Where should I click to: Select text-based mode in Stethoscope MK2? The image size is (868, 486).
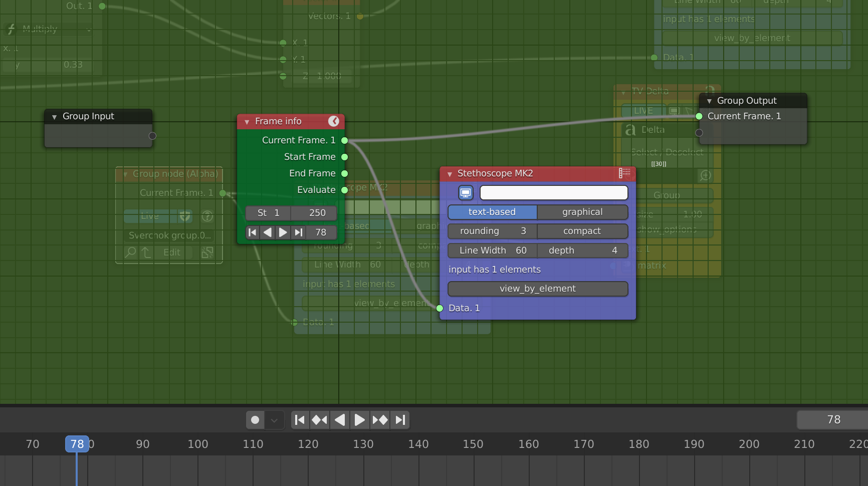coord(492,212)
